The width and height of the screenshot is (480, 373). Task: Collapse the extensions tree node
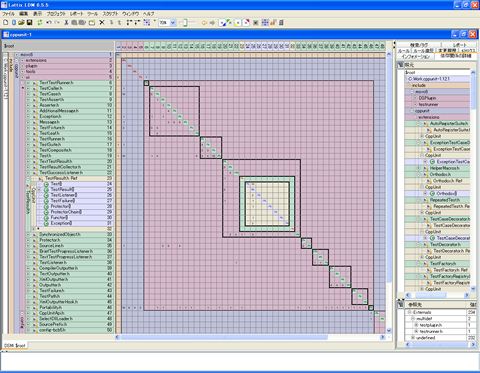[x=22, y=60]
